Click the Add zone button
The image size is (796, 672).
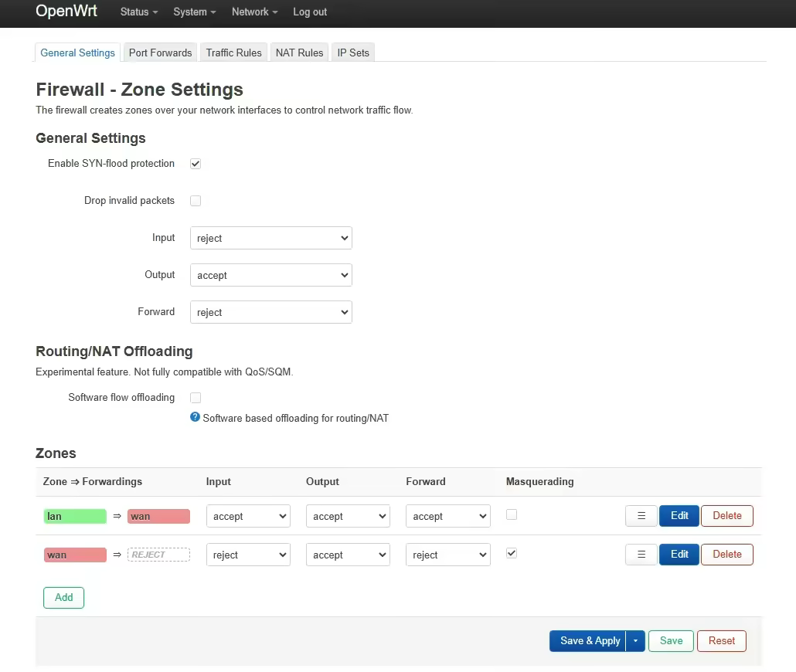point(64,597)
